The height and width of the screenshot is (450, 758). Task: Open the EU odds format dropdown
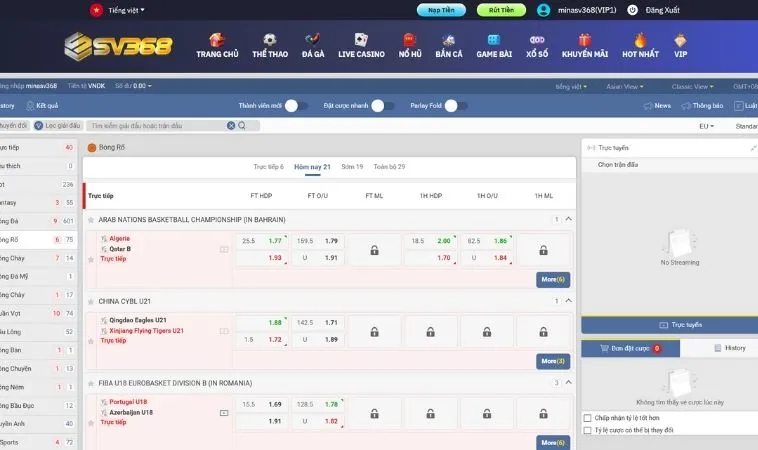pos(706,126)
